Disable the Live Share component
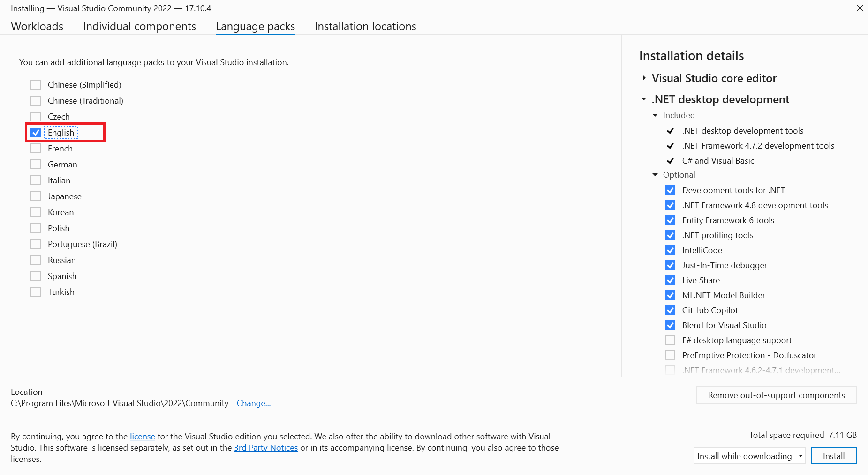Viewport: 868px width, 475px height. click(670, 280)
